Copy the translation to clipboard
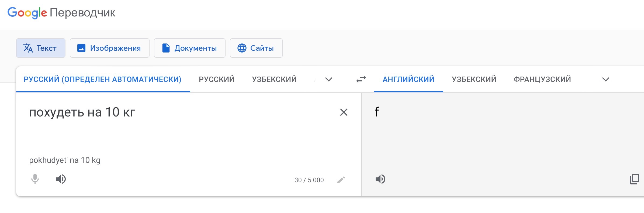The width and height of the screenshot is (644, 213). [x=634, y=179]
